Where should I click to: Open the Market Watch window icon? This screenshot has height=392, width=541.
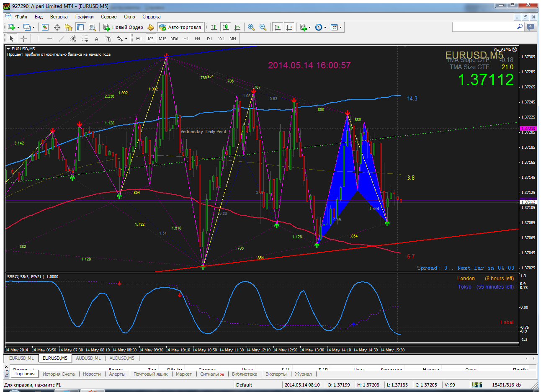(45, 27)
